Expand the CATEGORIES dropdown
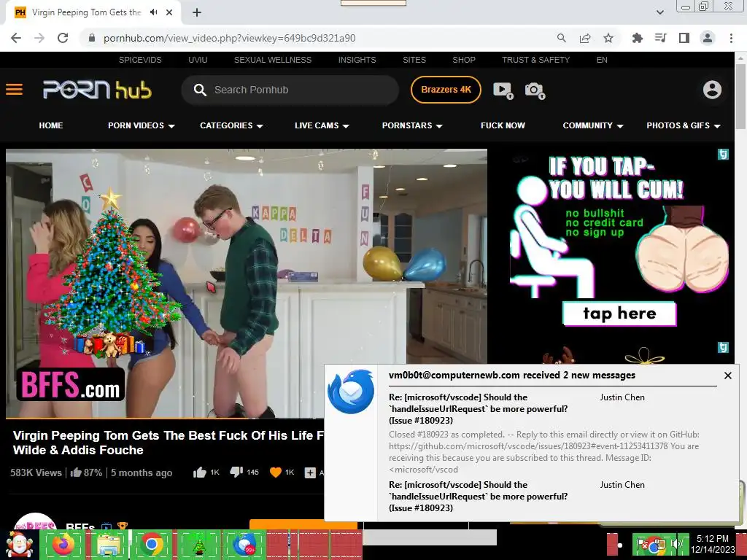The height and width of the screenshot is (560, 747). [231, 125]
